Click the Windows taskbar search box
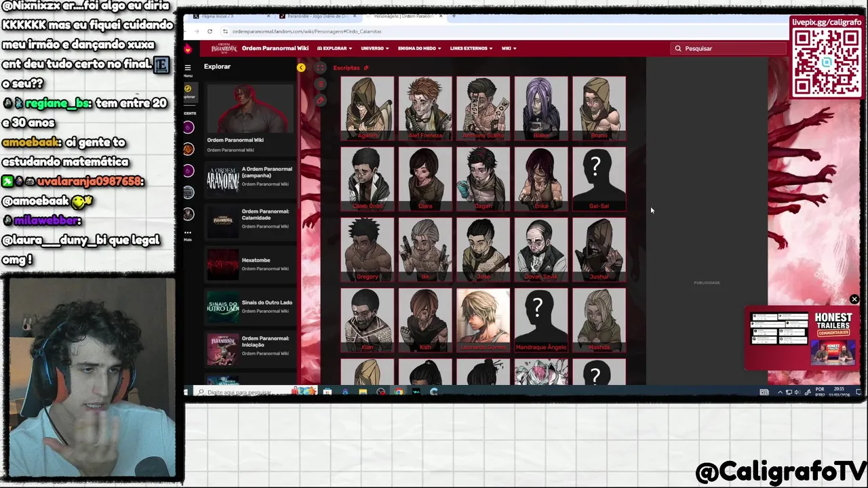 [x=254, y=392]
